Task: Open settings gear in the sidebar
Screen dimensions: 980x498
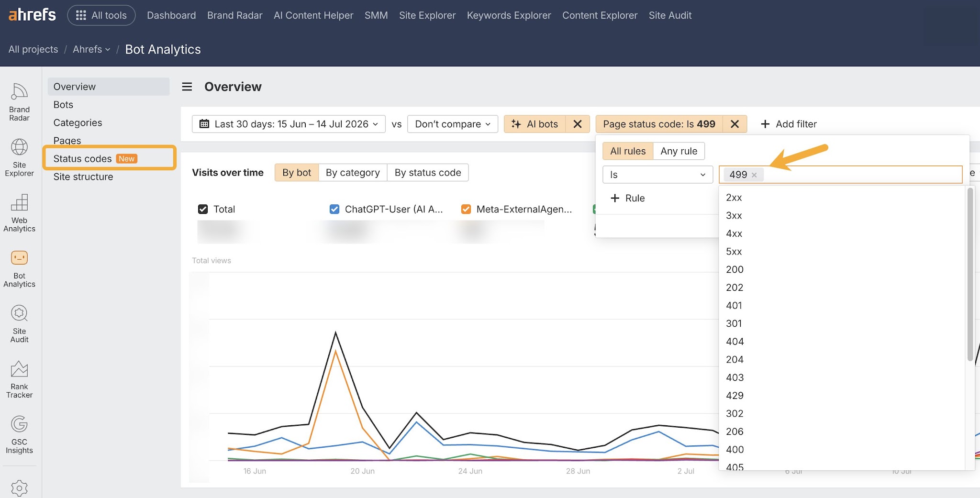Action: click(19, 488)
